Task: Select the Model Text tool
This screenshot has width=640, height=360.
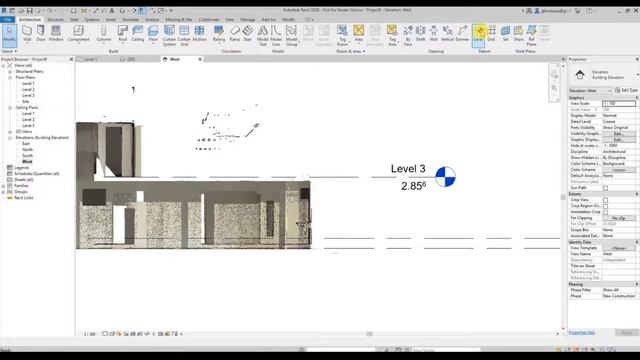Action: coord(262,35)
